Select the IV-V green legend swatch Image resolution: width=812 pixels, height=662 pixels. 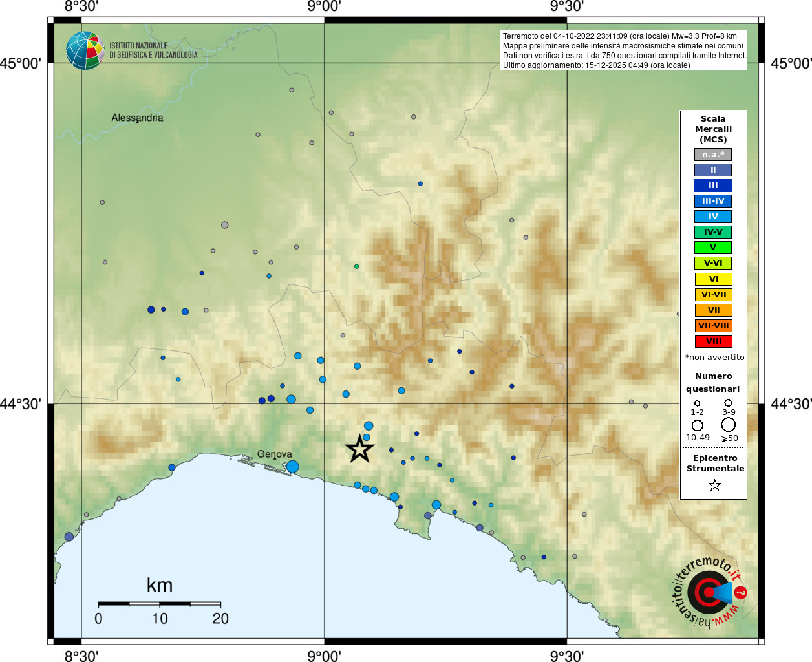click(713, 232)
